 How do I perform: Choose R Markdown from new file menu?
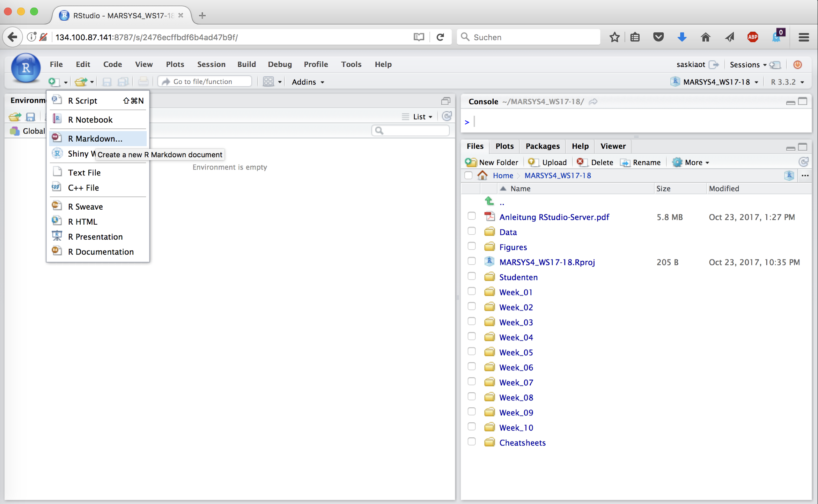point(95,138)
